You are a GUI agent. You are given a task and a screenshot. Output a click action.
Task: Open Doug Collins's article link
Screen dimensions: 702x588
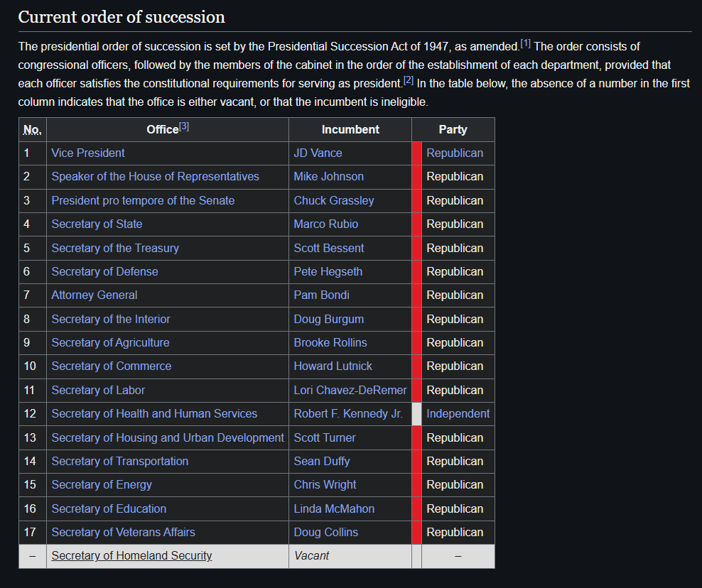point(326,532)
